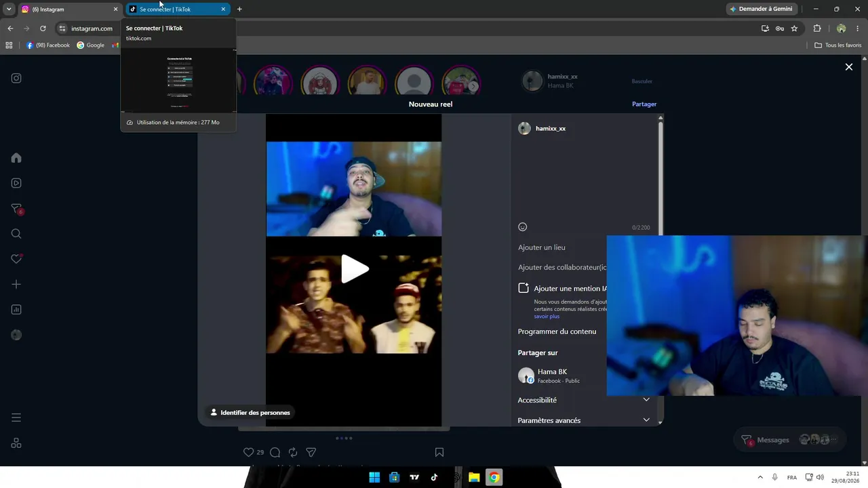Viewport: 868px width, 488px height.
Task: Open File Explorer from the taskbar
Action: tap(474, 477)
